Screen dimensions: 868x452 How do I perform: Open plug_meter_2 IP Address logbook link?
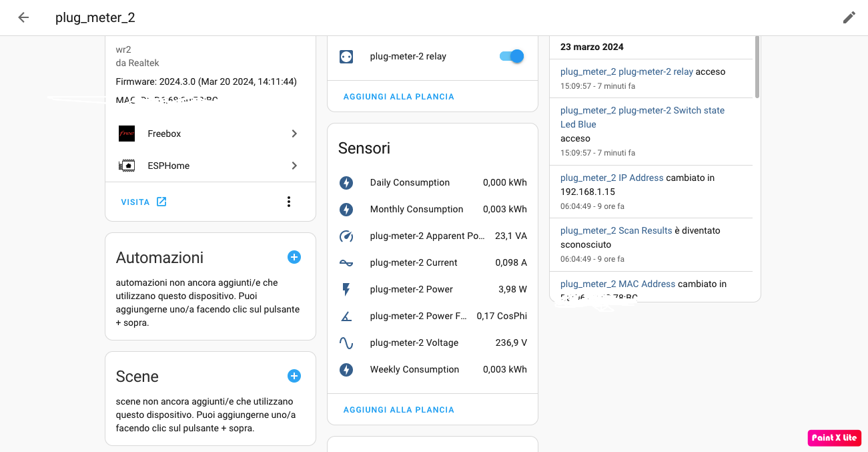pos(612,178)
